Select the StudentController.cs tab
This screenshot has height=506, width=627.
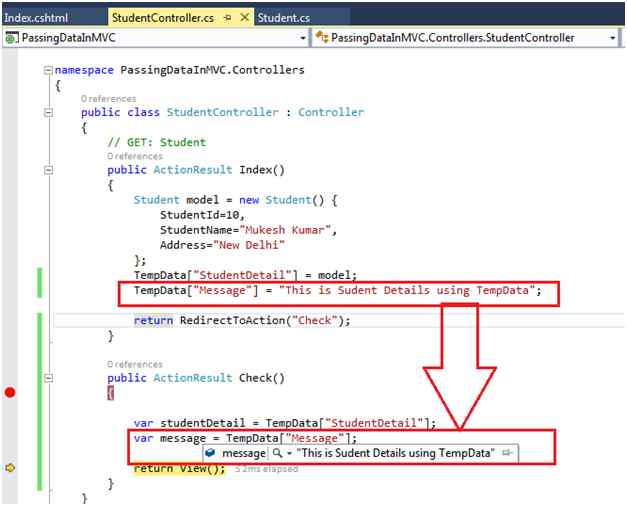click(163, 18)
